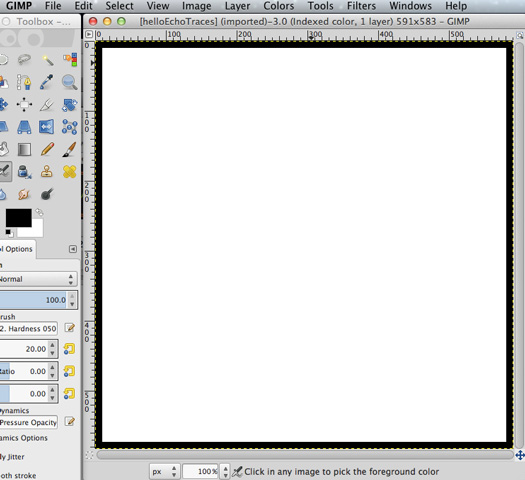
Task: Click the black foreground color swatch
Action: (x=18, y=218)
